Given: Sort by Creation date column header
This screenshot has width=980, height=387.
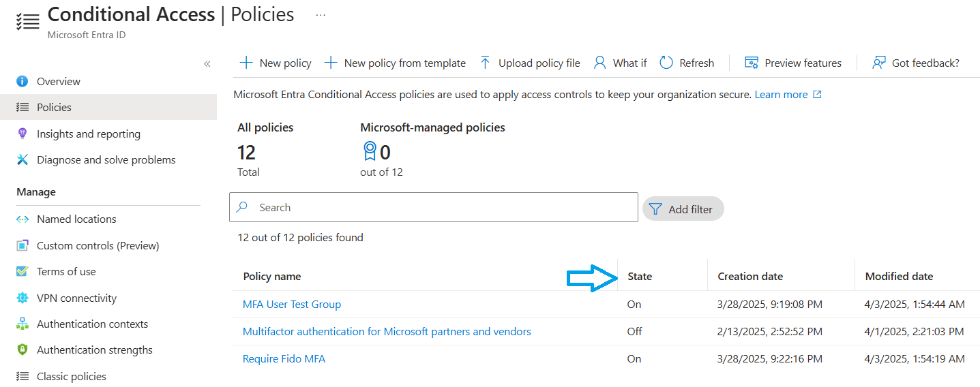Looking at the screenshot, I should tap(750, 276).
